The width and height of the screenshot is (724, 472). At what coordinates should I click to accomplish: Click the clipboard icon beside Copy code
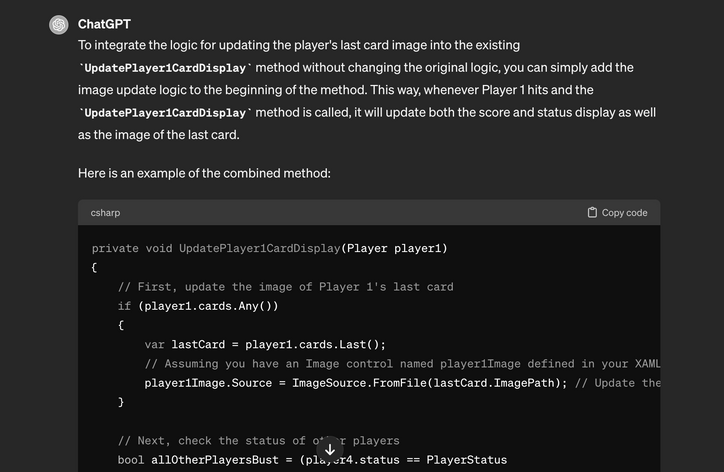pyautogui.click(x=592, y=212)
